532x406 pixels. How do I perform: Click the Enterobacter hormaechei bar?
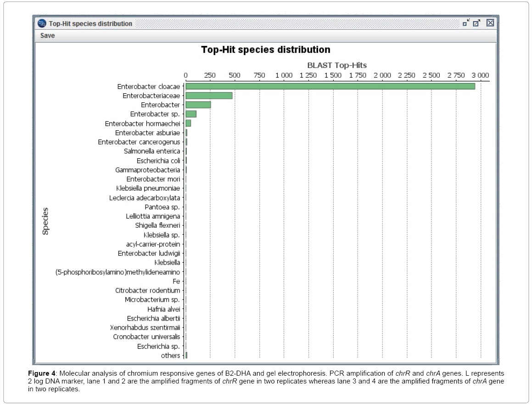tap(188, 124)
